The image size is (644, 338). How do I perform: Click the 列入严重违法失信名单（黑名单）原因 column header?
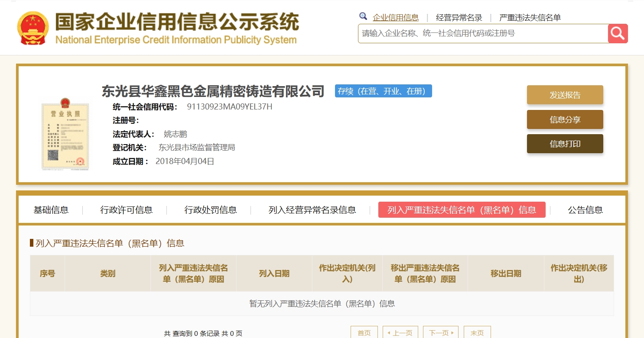193,274
